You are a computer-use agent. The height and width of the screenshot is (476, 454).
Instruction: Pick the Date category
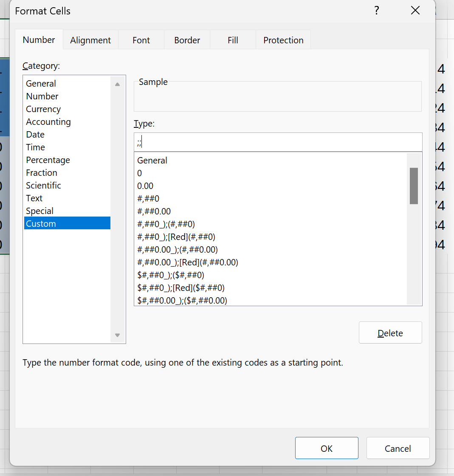coord(35,135)
